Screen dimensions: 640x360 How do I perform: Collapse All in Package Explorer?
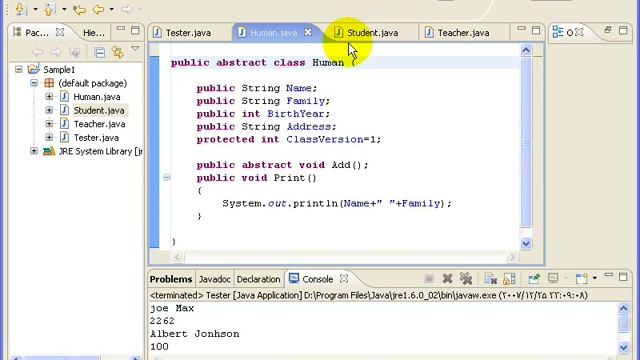pyautogui.click(x=100, y=52)
